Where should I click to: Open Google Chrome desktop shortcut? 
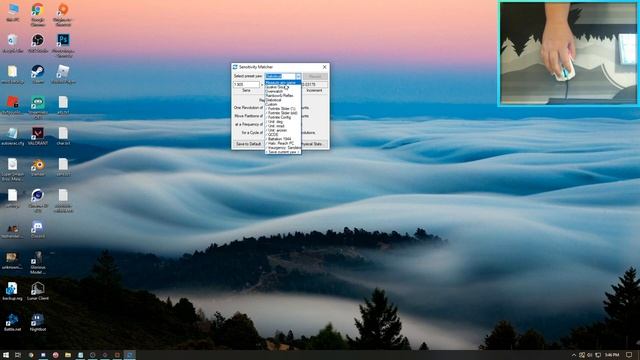pos(38,14)
